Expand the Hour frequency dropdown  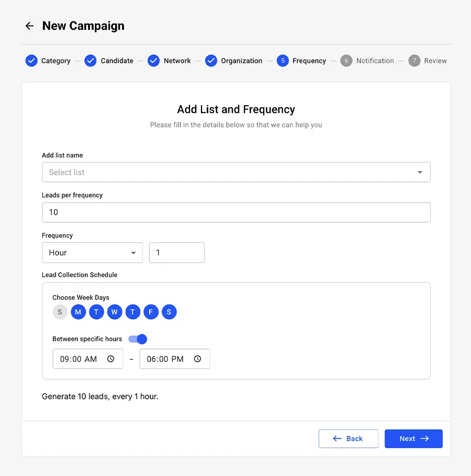(92, 253)
